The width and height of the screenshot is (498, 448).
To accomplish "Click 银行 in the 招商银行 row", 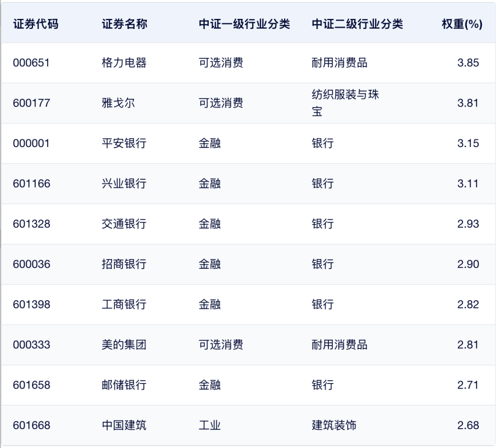I will tap(323, 264).
